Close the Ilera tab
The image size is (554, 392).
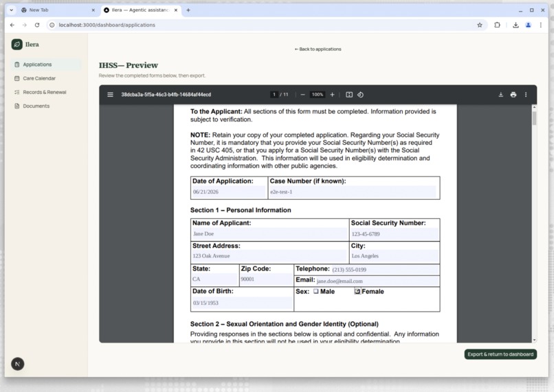point(176,10)
